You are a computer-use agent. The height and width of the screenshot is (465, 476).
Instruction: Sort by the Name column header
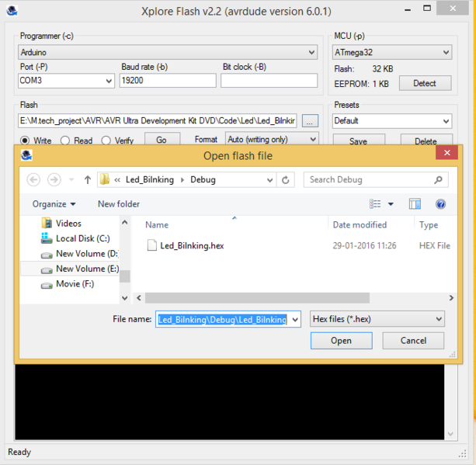pos(157,225)
